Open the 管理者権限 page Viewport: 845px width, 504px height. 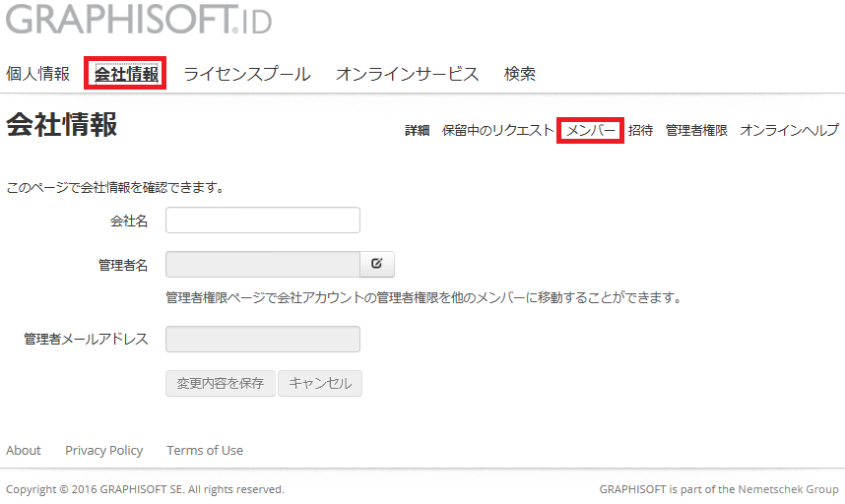pos(696,130)
